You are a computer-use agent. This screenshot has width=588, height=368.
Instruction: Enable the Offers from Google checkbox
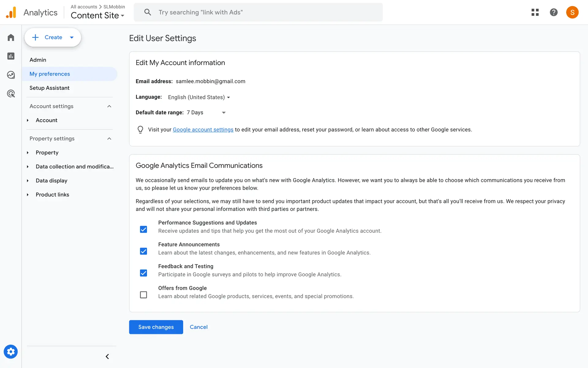click(x=143, y=295)
